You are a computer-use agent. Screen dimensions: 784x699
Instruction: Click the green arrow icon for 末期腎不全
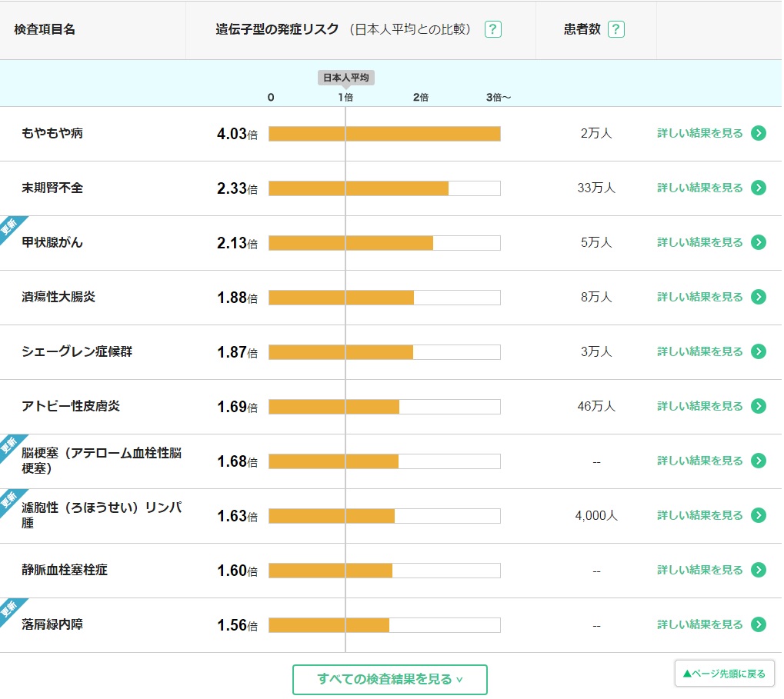[759, 188]
